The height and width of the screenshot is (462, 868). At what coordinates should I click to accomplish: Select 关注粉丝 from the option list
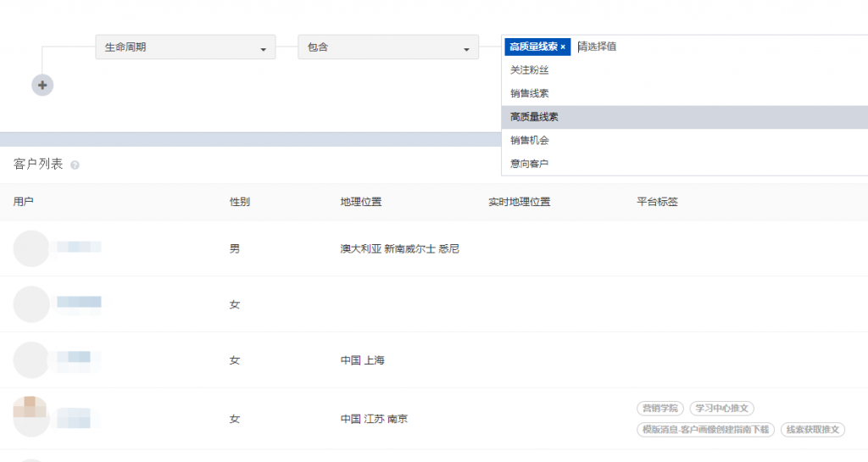pos(530,70)
